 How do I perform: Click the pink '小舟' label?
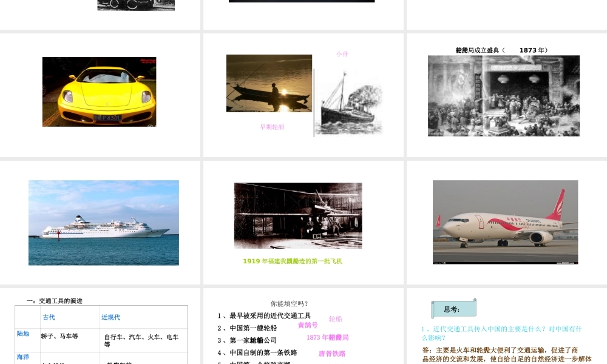click(x=342, y=54)
